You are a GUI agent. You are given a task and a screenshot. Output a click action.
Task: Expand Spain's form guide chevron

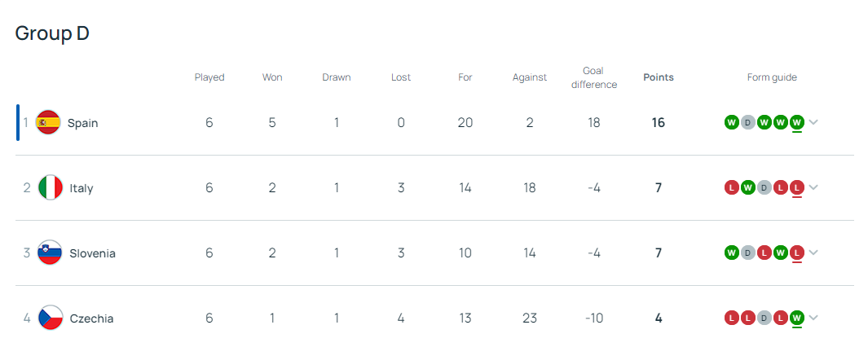[813, 122]
